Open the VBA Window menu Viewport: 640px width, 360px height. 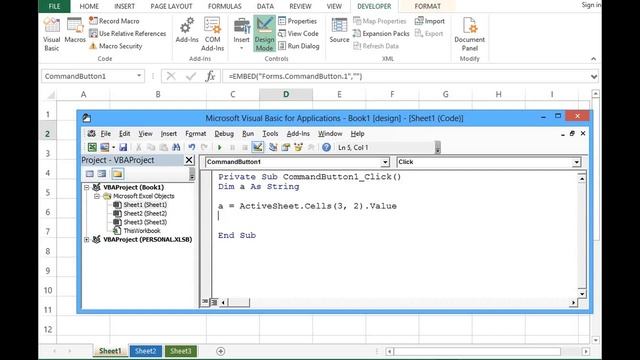pos(330,133)
